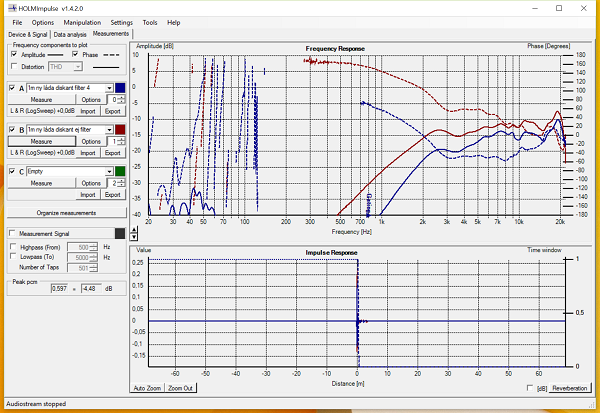600x413 pixels.
Task: Switch to Device & Signal tab
Action: click(x=28, y=34)
